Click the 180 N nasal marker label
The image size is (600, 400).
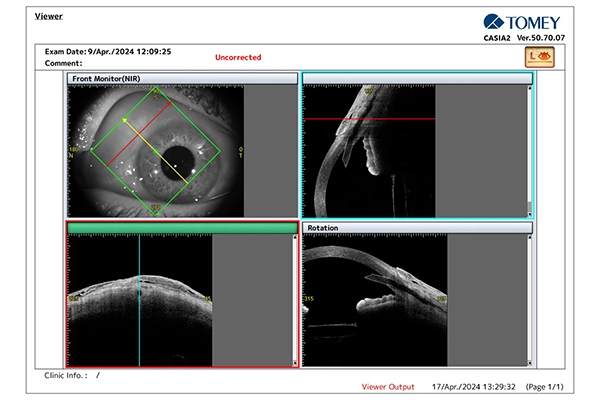(72, 152)
